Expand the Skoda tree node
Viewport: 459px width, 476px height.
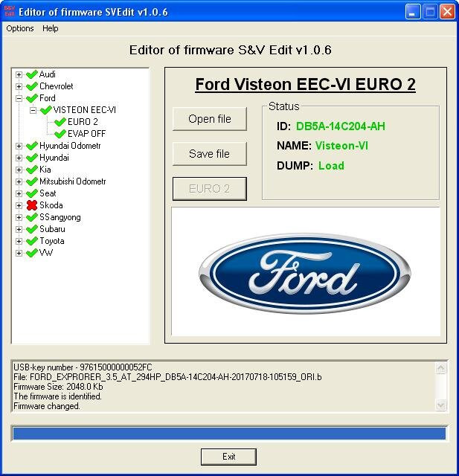pos(19,205)
